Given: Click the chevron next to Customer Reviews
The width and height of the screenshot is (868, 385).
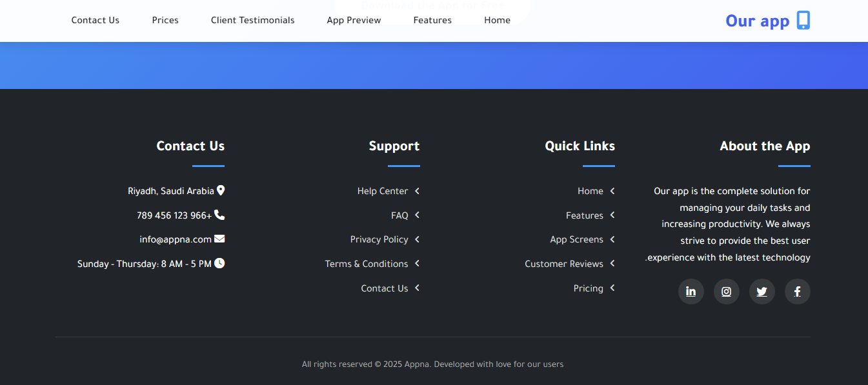Looking at the screenshot, I should point(612,264).
